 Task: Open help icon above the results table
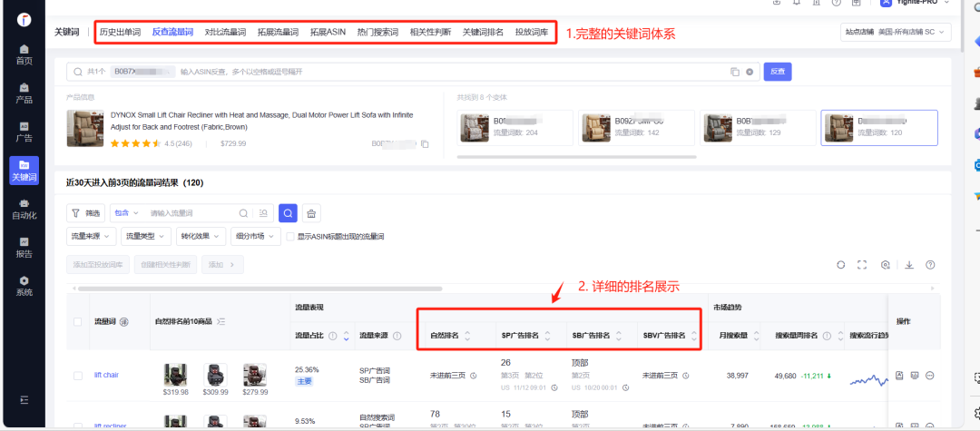pyautogui.click(x=930, y=265)
